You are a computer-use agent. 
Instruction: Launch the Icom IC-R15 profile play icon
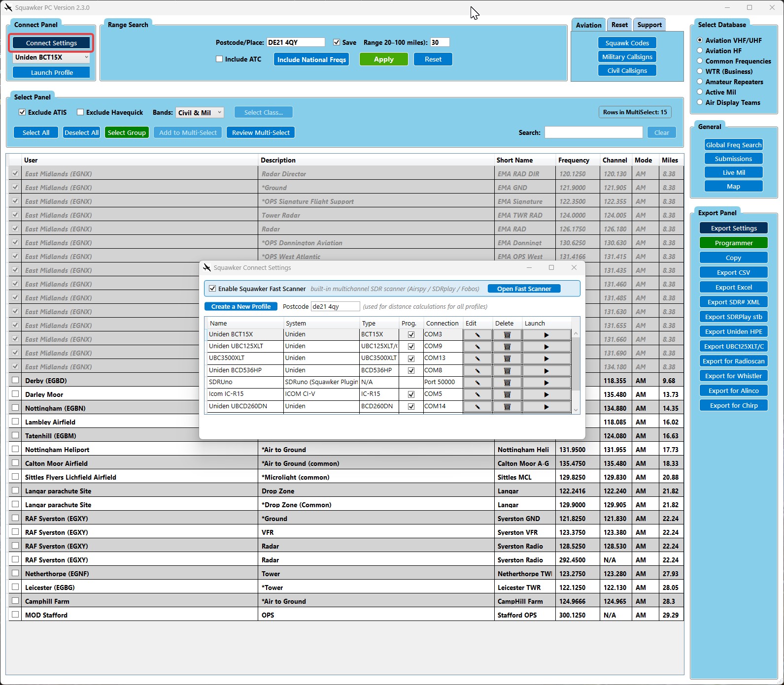click(546, 394)
